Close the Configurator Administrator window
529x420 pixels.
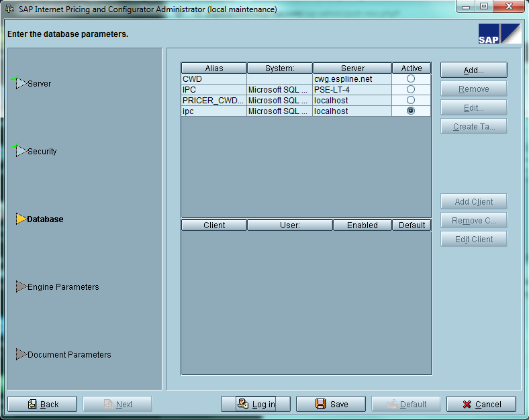point(509,7)
